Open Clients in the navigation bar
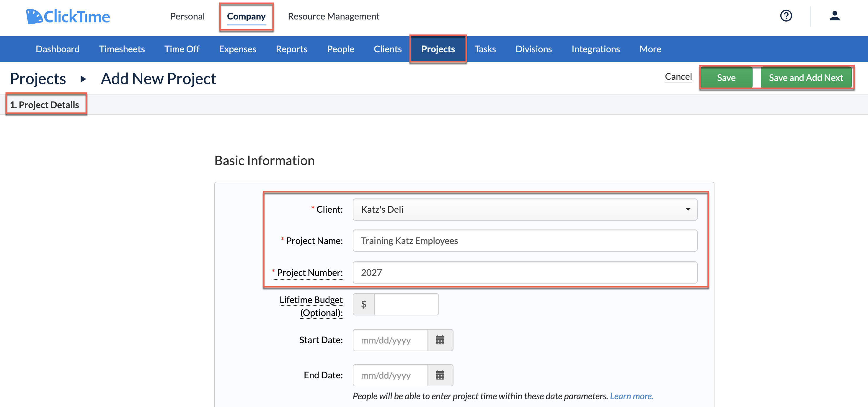868x407 pixels. click(387, 49)
